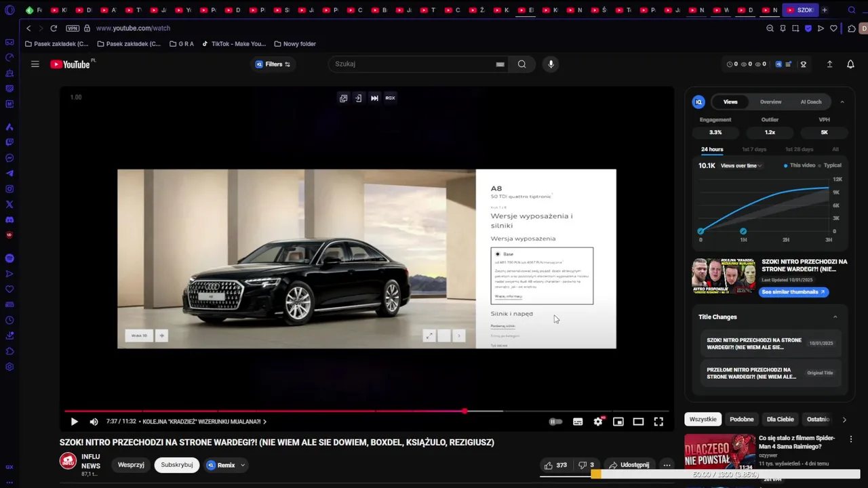This screenshot has height=488, width=868.
Task: Switch to the Overview tab in vidIQ
Action: [x=770, y=102]
